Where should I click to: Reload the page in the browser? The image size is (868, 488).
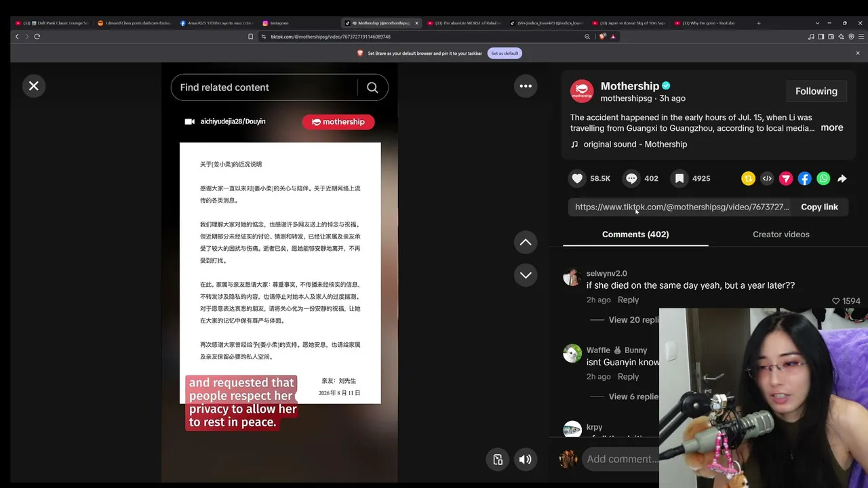pyautogui.click(x=37, y=37)
